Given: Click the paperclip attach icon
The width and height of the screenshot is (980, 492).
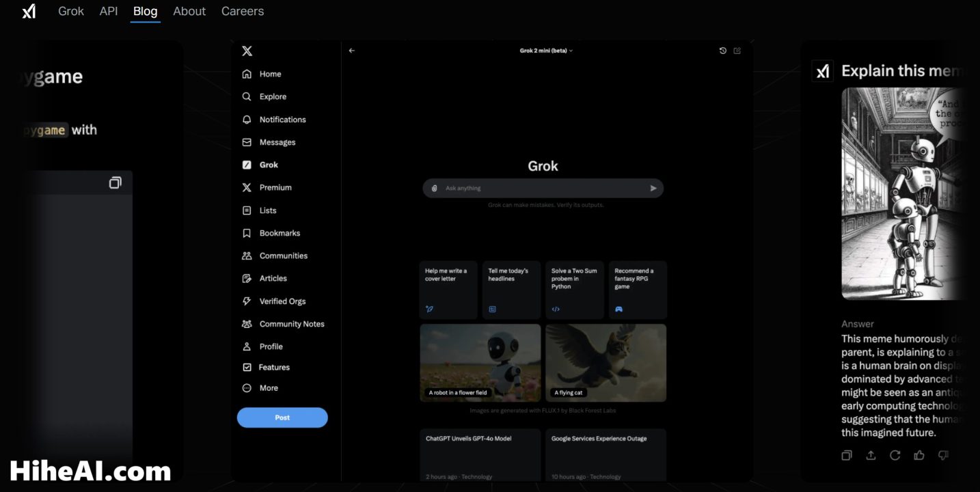Looking at the screenshot, I should pyautogui.click(x=434, y=188).
